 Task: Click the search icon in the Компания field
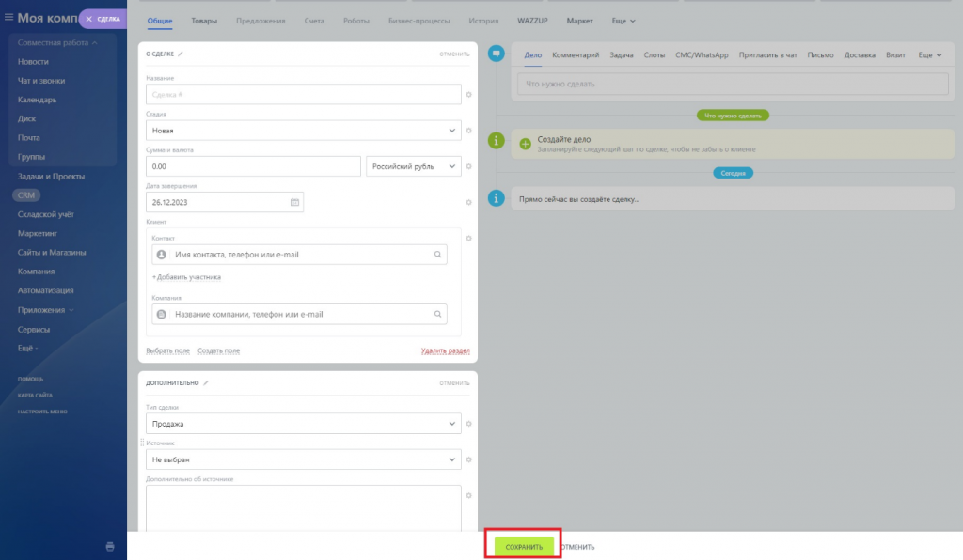pos(437,315)
